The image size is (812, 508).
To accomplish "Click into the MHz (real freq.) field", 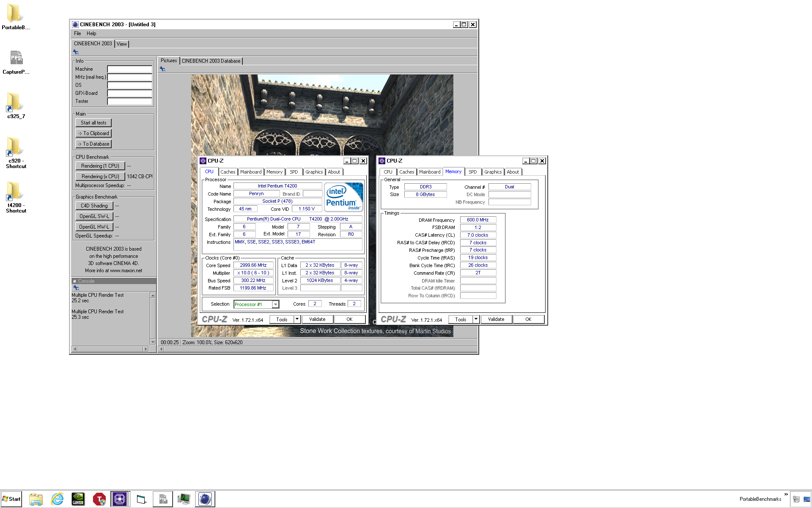I will point(129,77).
